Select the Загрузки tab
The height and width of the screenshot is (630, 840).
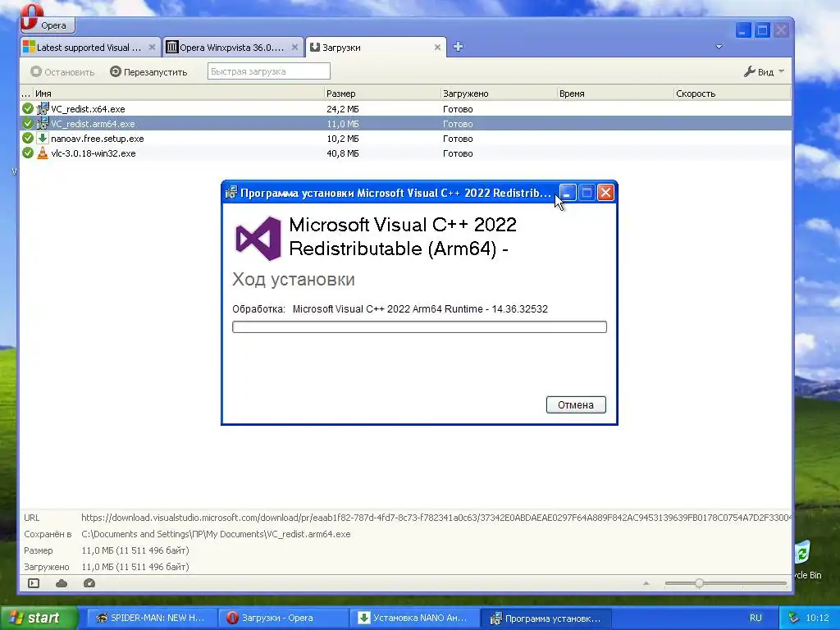click(376, 47)
